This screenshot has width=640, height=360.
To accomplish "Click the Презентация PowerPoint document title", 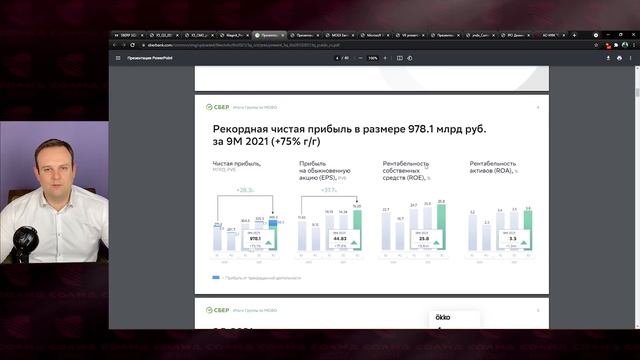I will (x=150, y=58).
